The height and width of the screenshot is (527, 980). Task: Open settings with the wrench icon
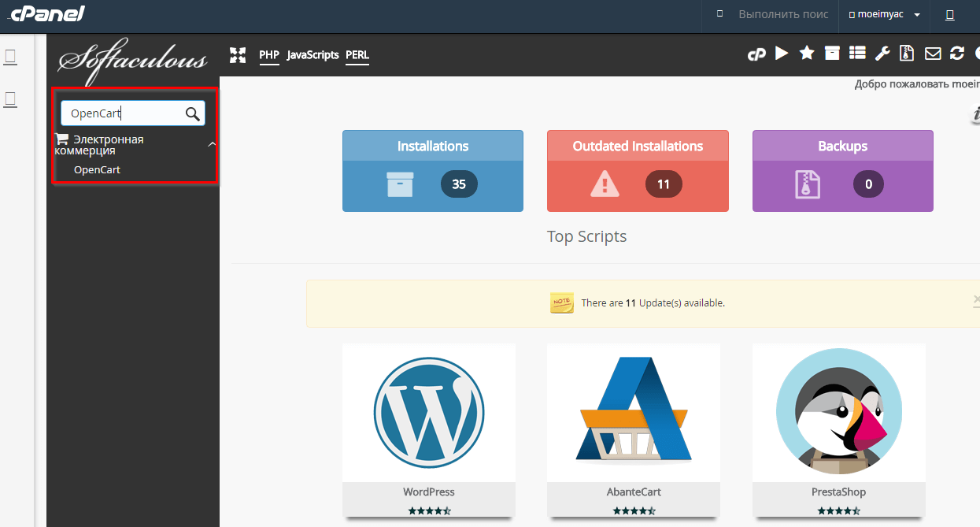882,54
